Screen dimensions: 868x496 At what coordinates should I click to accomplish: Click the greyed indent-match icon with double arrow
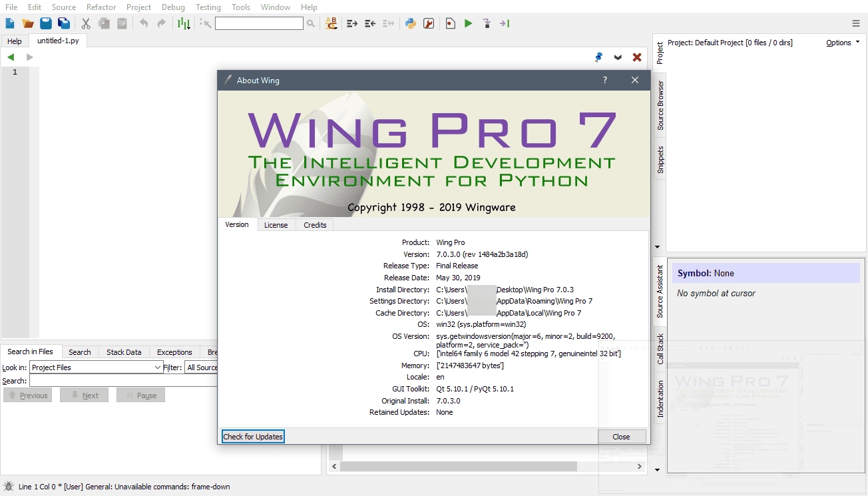click(389, 23)
